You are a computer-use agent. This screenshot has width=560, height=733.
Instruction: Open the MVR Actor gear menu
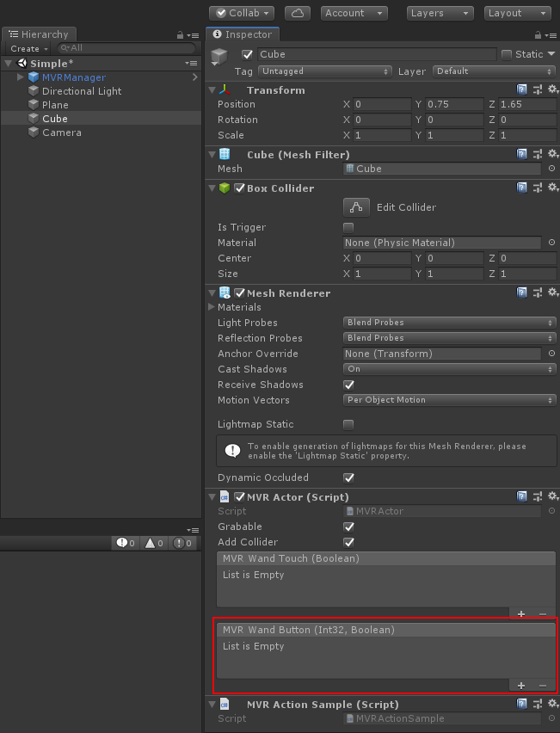pyautogui.click(x=553, y=496)
